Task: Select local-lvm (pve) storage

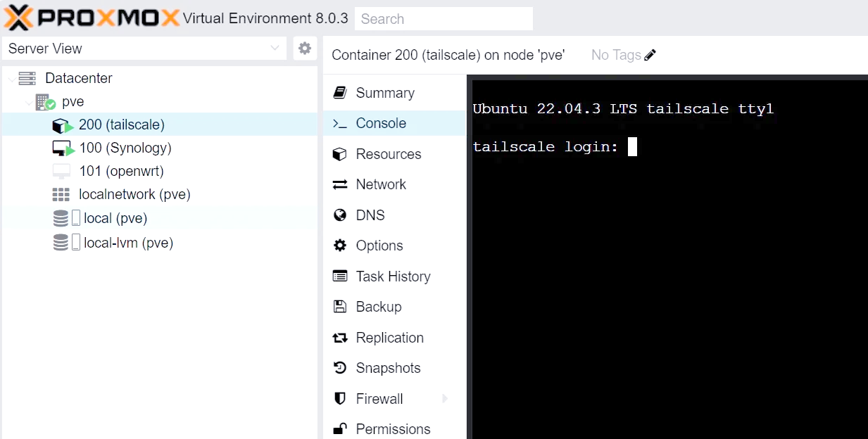Action: point(160,243)
